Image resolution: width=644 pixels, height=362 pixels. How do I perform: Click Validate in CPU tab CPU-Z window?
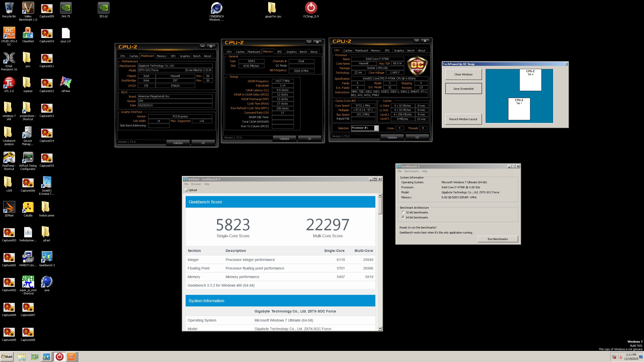(x=392, y=138)
